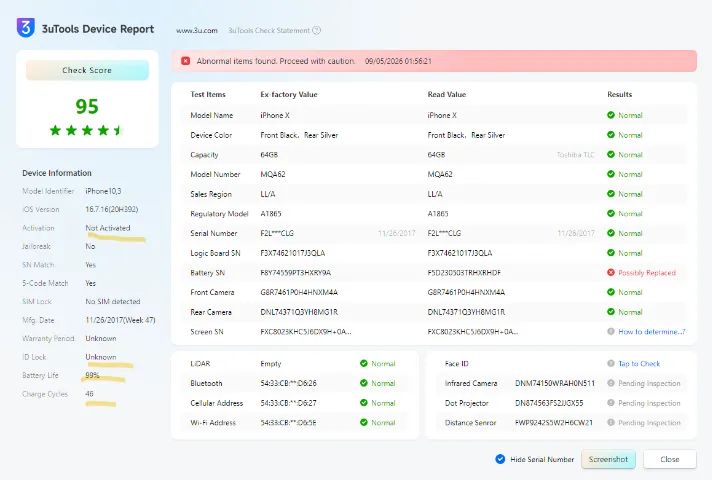Select the Infrared Camera serial DNM74150WRAH0N511
The width and height of the screenshot is (712, 480).
tap(555, 383)
